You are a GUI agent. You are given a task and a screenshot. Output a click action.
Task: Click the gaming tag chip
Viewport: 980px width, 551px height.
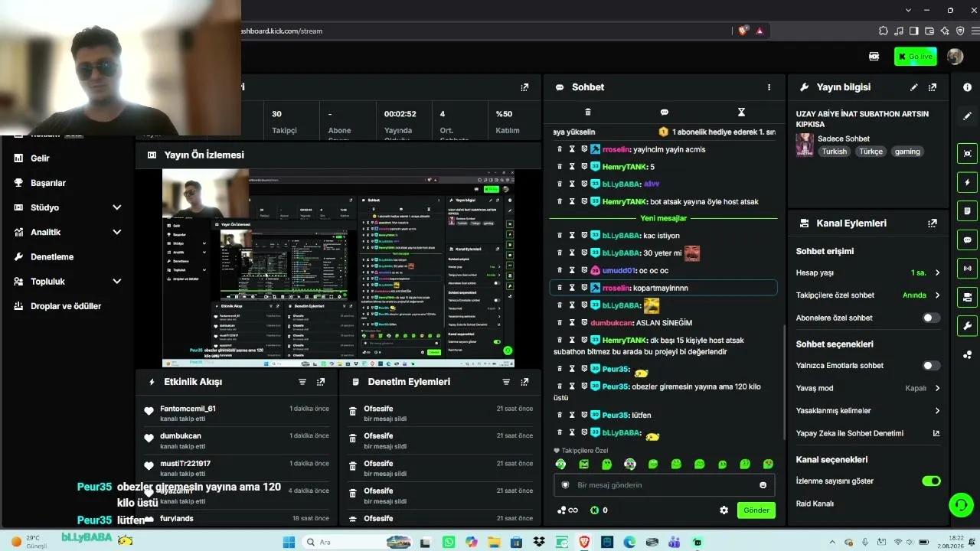tap(907, 152)
